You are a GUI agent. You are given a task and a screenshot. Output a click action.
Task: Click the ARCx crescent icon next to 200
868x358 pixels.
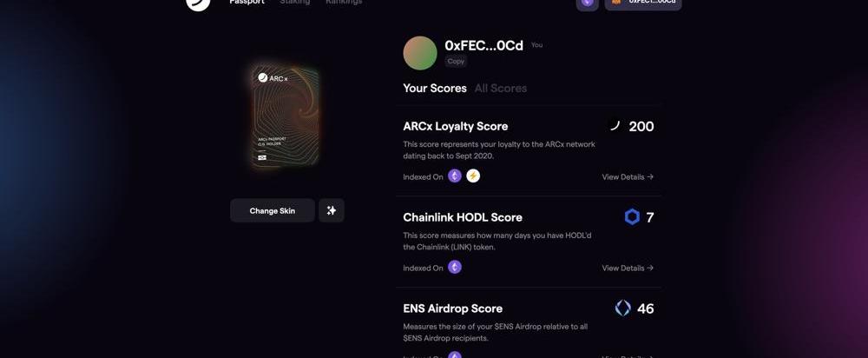614,126
